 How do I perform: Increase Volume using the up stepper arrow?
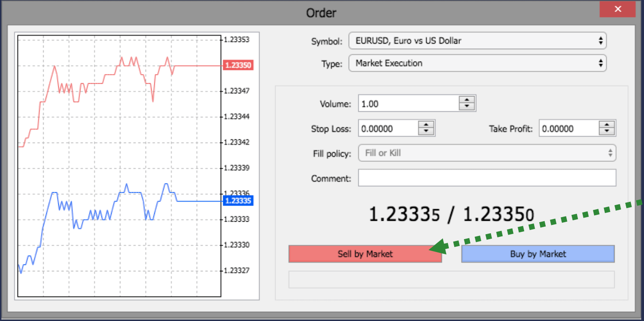click(466, 100)
